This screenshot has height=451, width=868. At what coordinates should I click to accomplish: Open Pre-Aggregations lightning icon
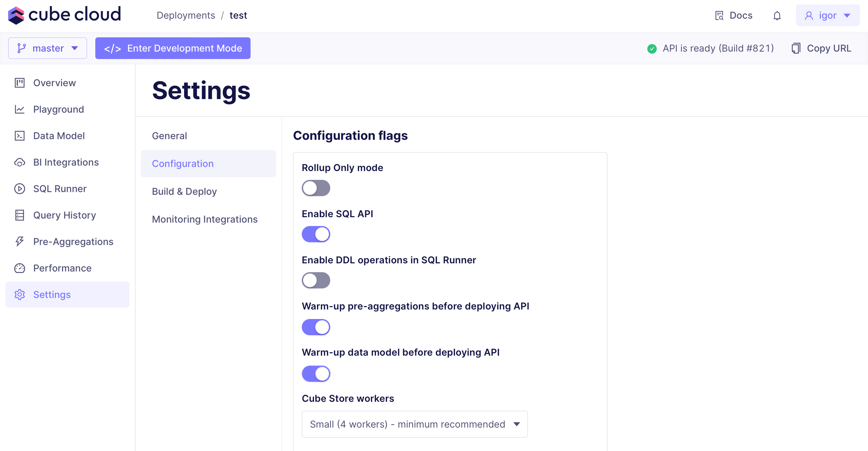point(20,242)
